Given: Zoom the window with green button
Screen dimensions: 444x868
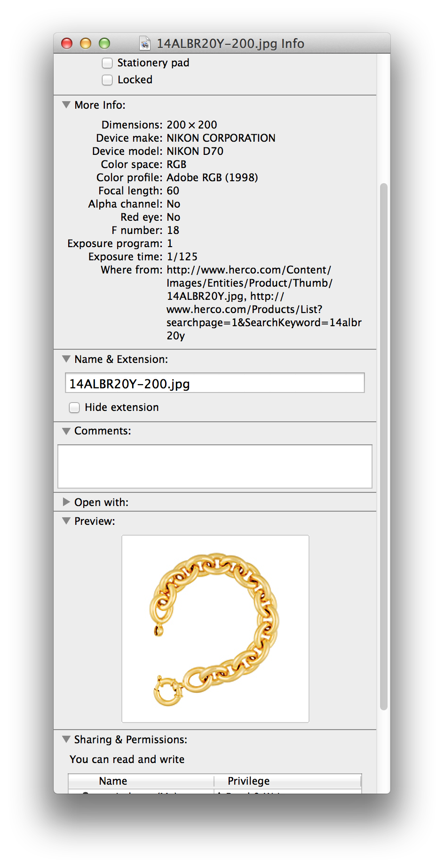Looking at the screenshot, I should pyautogui.click(x=104, y=43).
